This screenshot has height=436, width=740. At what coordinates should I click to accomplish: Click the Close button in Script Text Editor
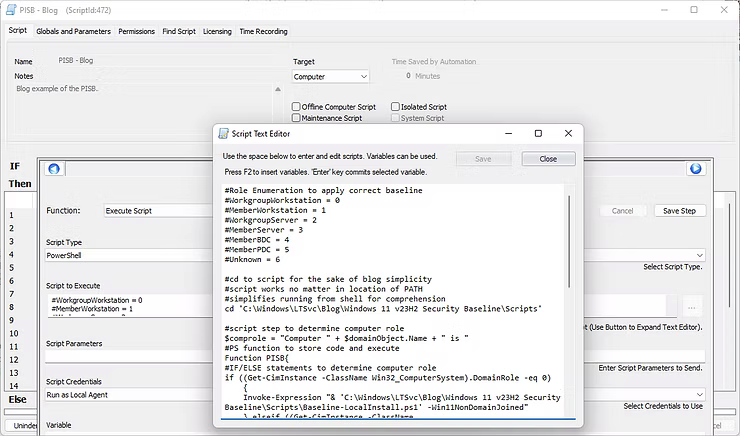pyautogui.click(x=548, y=159)
